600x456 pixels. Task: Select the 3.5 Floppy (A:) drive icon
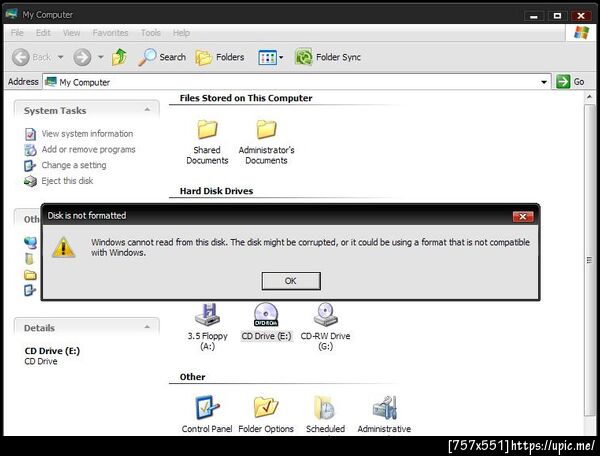[207, 314]
